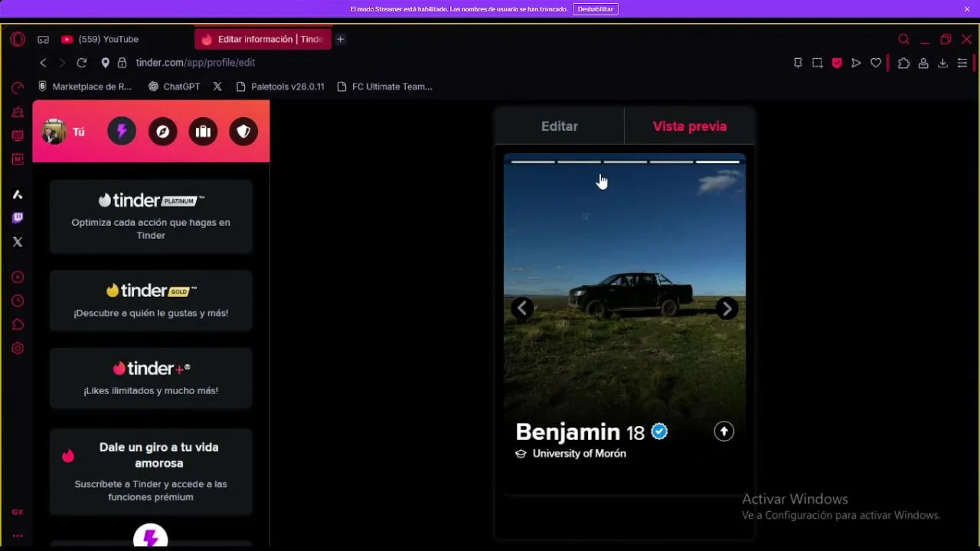Open the Tinder work mode briefcase icon
The width and height of the screenshot is (980, 551).
pos(203,132)
